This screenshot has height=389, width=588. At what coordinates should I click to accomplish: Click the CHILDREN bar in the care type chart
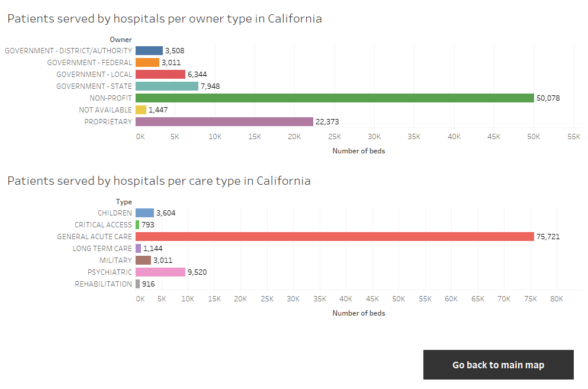[145, 213]
